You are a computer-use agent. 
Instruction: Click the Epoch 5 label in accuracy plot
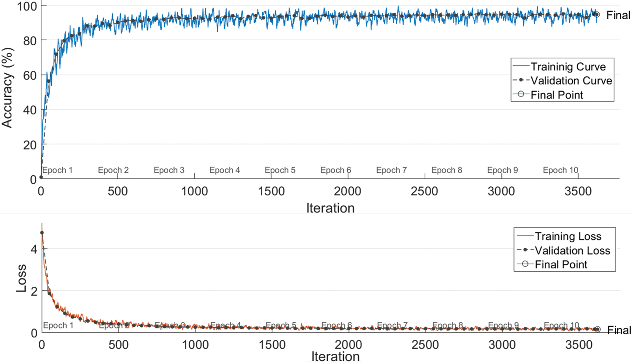click(x=280, y=170)
